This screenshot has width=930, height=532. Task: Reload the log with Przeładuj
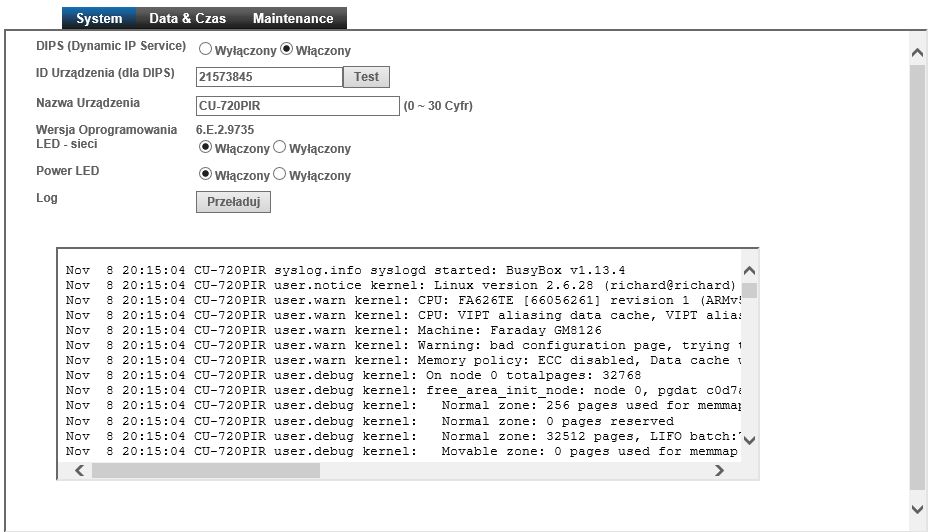(234, 202)
